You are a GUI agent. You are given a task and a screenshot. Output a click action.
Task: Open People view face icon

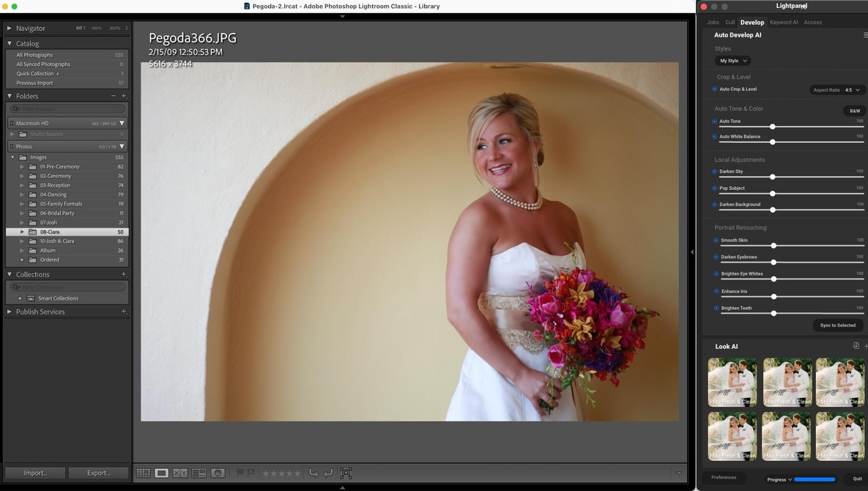tap(218, 473)
